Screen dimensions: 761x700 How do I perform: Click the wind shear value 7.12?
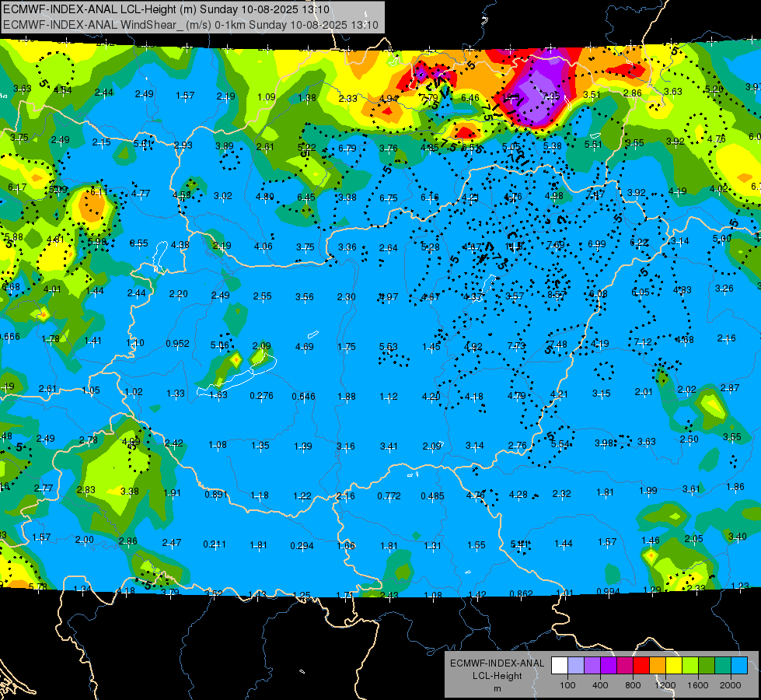[643, 342]
